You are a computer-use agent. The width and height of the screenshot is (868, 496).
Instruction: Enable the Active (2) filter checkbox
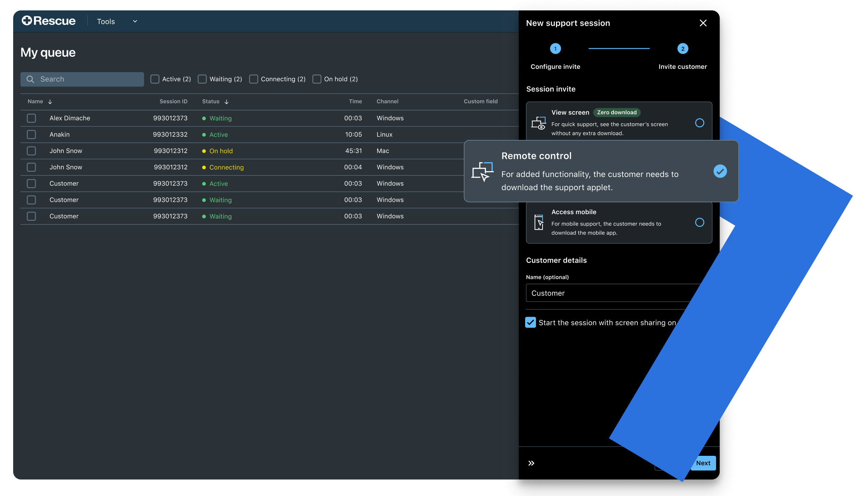pos(155,79)
